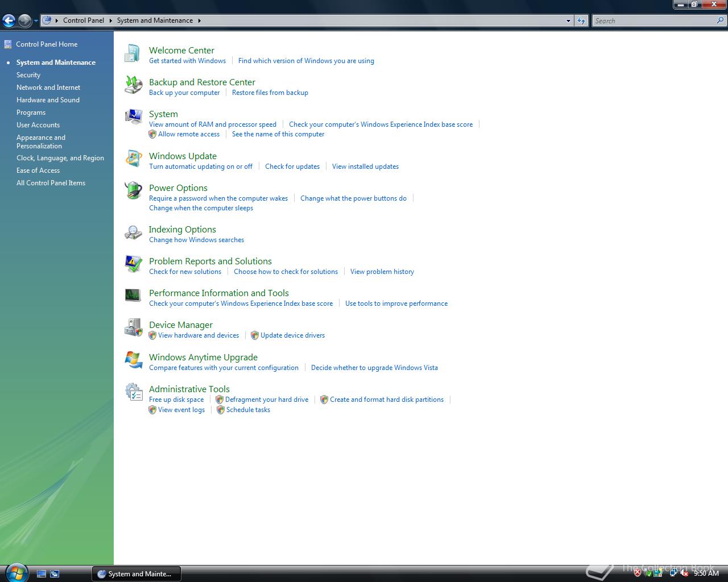Click Check for updates link
Screen dimensions: 728x582
point(292,167)
